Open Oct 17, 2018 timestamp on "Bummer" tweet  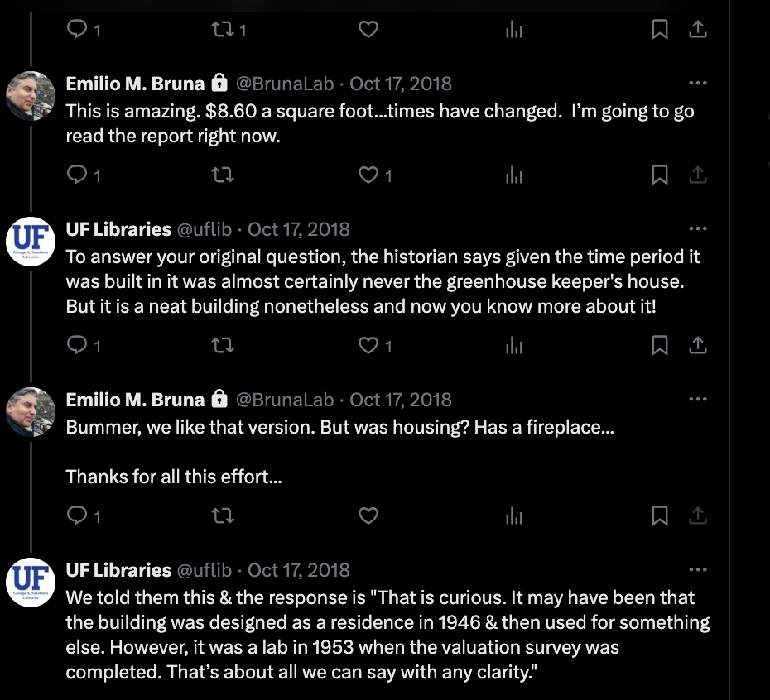(400, 400)
